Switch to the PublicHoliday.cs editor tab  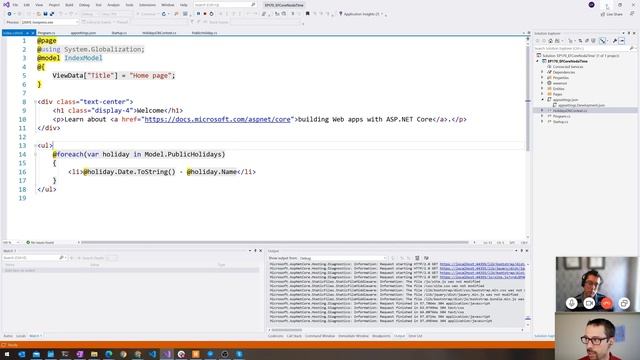click(204, 33)
